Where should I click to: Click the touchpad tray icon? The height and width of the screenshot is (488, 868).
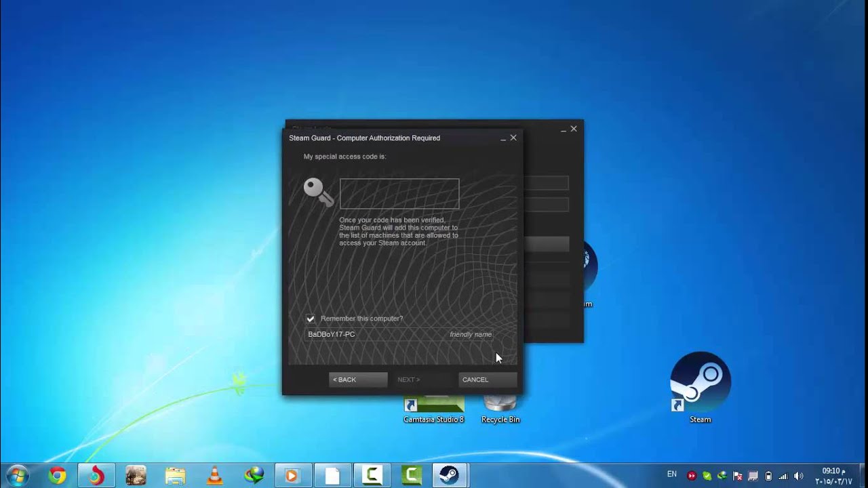753,476
